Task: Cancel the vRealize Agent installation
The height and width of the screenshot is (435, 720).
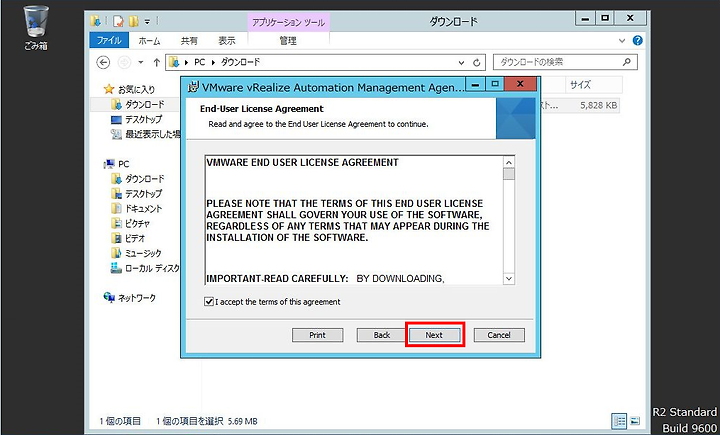Action: pos(499,335)
